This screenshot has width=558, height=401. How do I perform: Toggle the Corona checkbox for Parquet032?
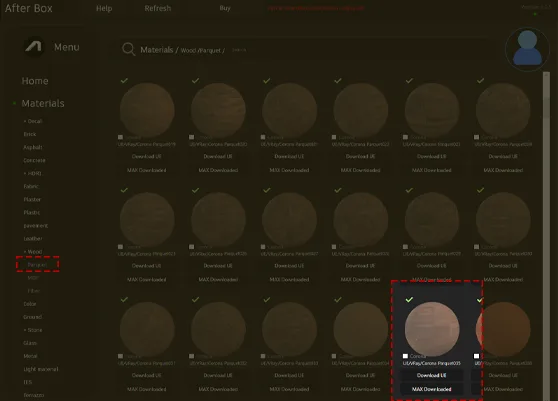191,356
